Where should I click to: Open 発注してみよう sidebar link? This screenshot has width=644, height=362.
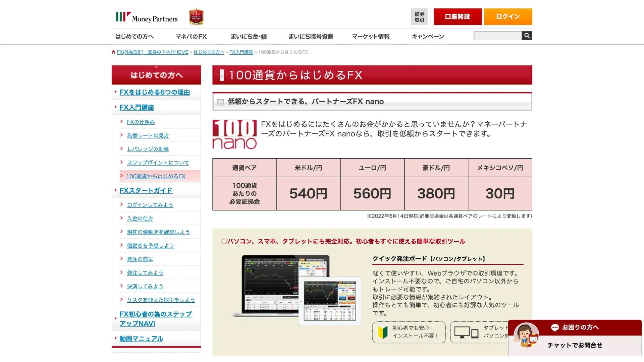pyautogui.click(x=145, y=273)
